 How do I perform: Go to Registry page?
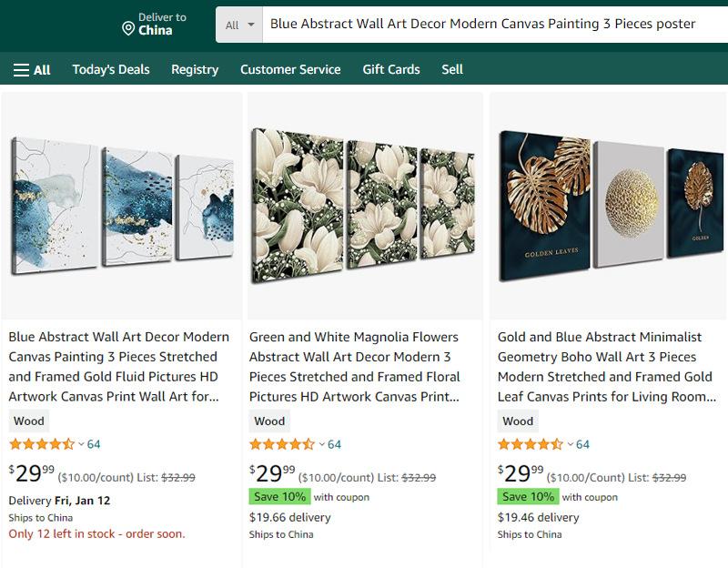195,69
